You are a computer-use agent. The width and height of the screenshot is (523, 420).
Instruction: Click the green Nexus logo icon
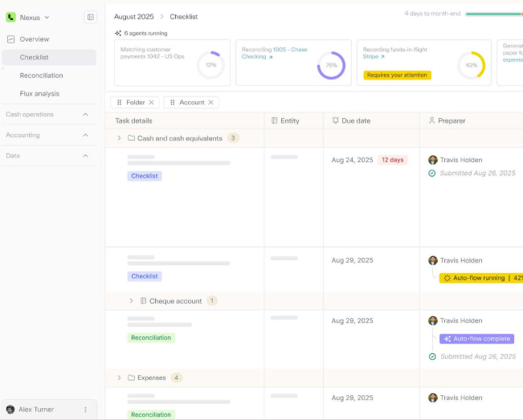pos(11,17)
